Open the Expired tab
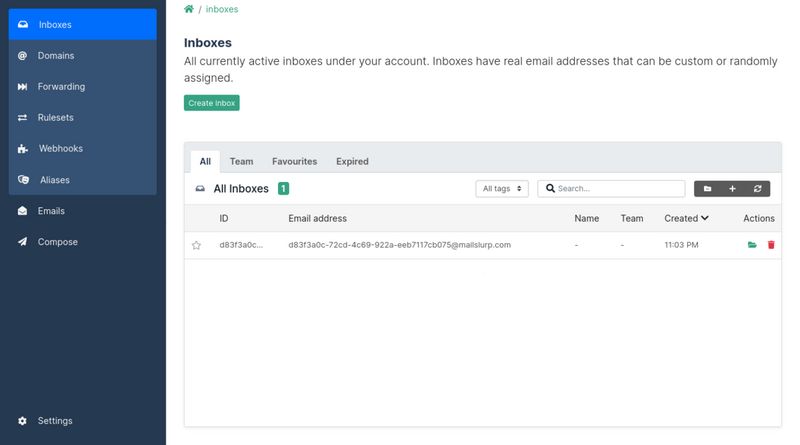Viewport: 800px width, 445px height. [x=352, y=161]
